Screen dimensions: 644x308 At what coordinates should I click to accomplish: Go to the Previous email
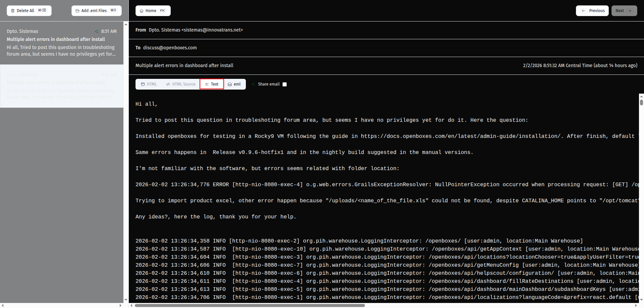[592, 11]
